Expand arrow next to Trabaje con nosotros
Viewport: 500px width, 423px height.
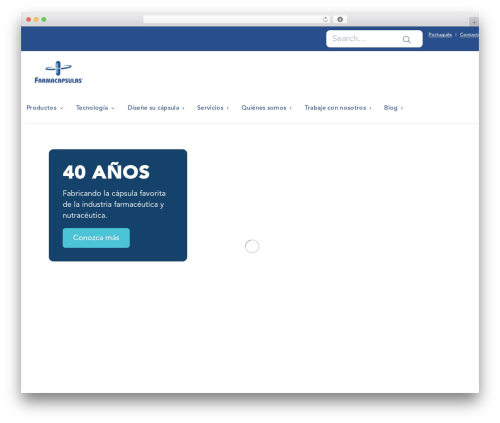coord(370,108)
